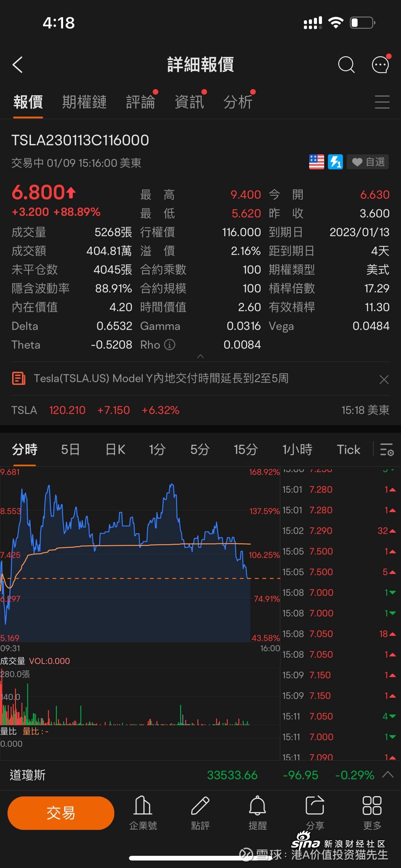Go back using the left arrow
Image resolution: width=401 pixels, height=868 pixels.
17,64
